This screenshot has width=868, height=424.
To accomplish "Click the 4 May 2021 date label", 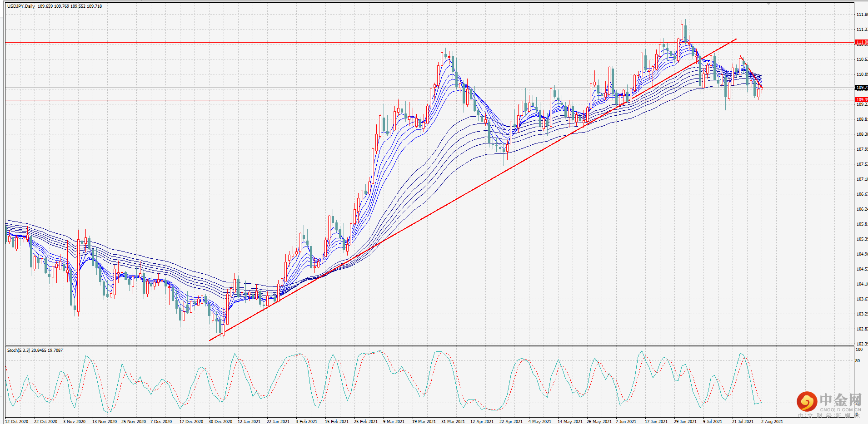I will 540,421.
